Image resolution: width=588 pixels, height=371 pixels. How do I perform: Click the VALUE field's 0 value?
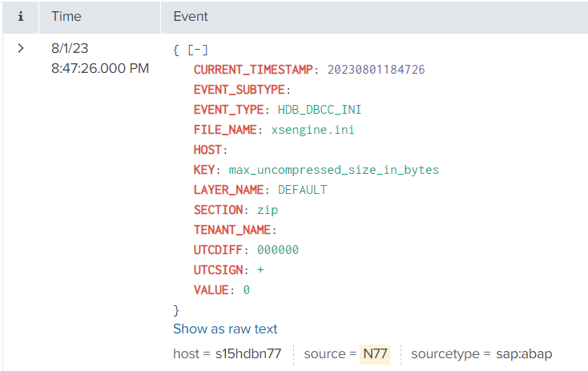tap(246, 290)
